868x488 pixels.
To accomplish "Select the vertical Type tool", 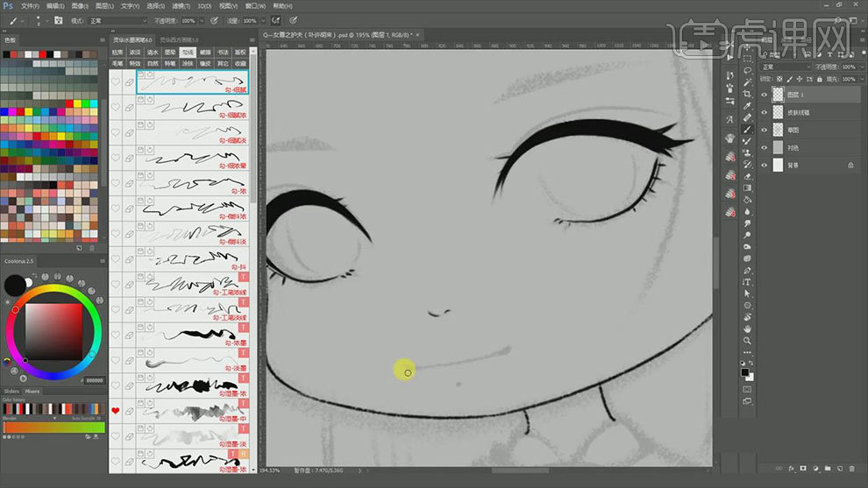I will pyautogui.click(x=747, y=282).
